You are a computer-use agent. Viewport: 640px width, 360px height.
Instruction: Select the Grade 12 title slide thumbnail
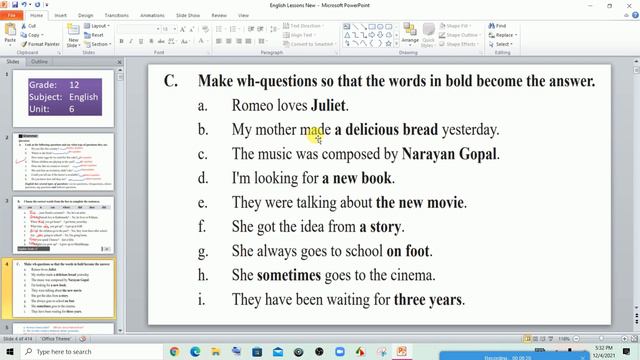coord(63,98)
